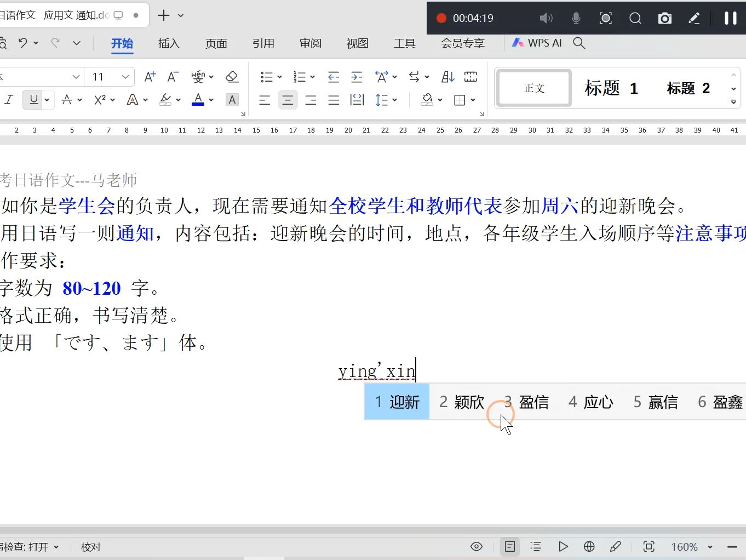The height and width of the screenshot is (560, 746).
Task: Open the recorder annotation pen
Action: point(694,18)
